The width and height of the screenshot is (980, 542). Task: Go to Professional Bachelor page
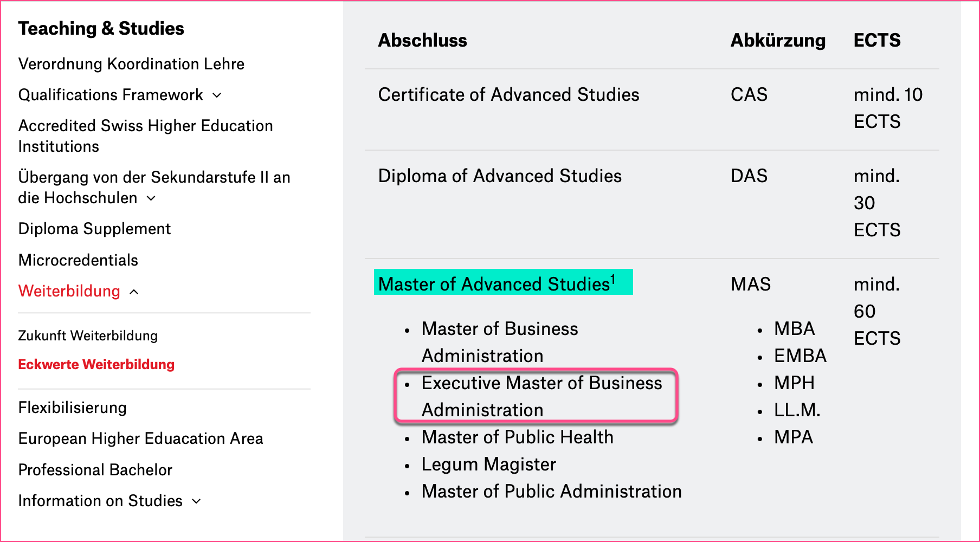pyautogui.click(x=95, y=470)
